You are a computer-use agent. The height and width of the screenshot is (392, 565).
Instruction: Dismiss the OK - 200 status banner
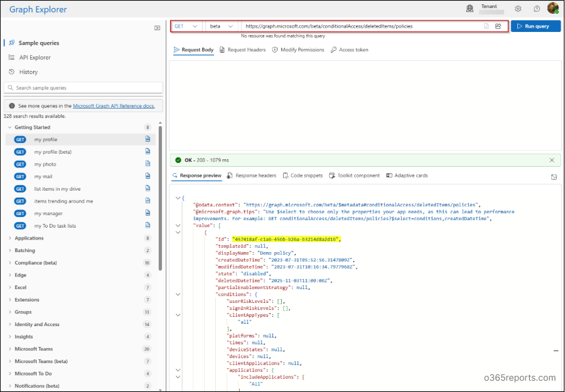coord(552,160)
